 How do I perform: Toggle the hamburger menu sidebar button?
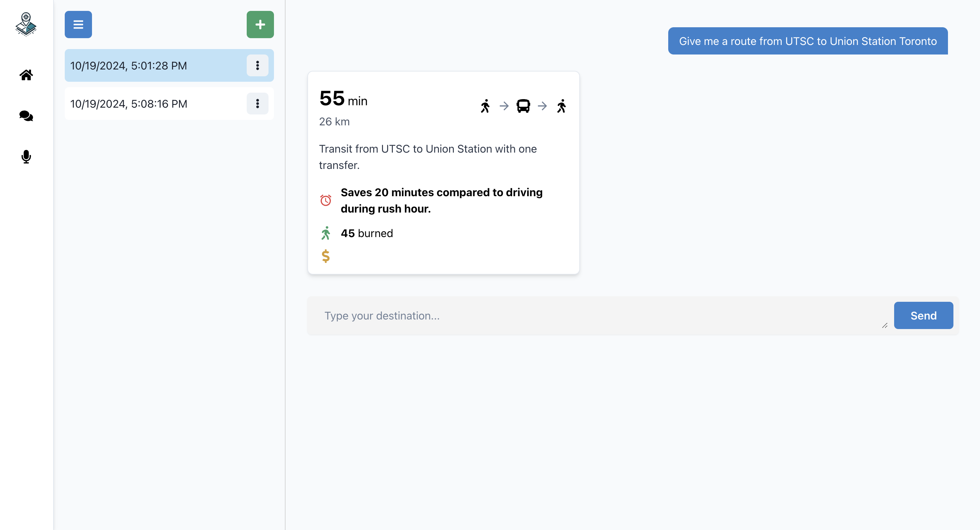pos(78,25)
